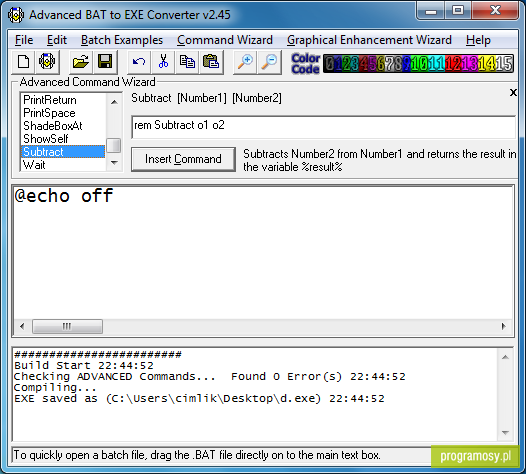526x474 pixels.
Task: Pick color code 13 magenta swatch
Action: (x=470, y=64)
